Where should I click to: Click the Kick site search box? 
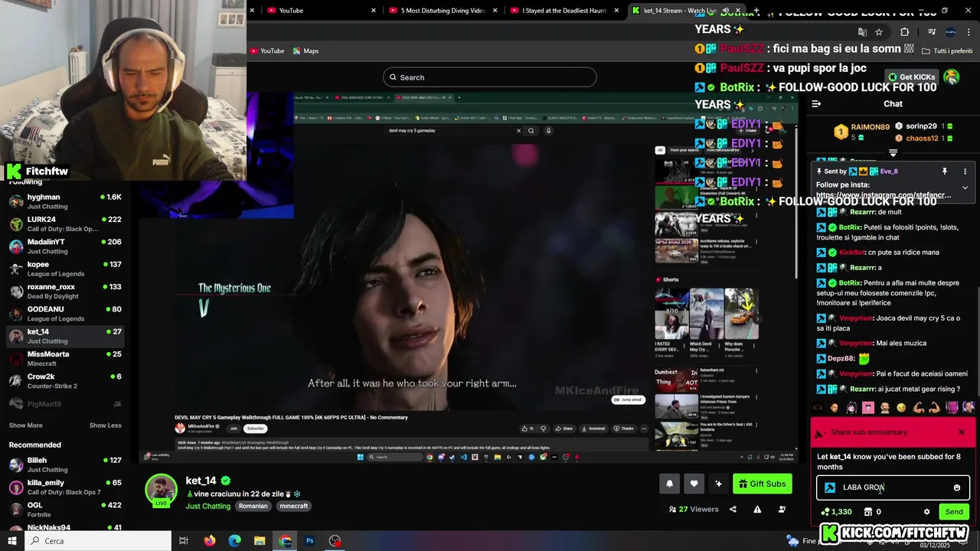pyautogui.click(x=490, y=77)
